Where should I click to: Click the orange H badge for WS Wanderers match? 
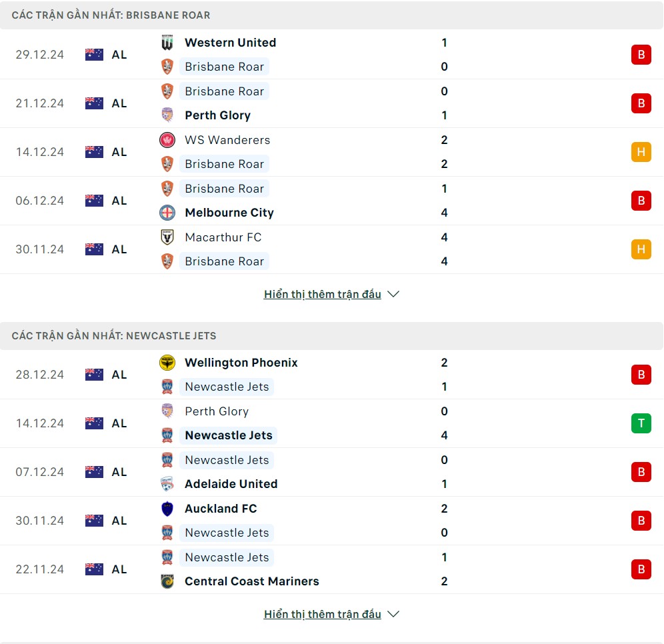[x=641, y=152]
